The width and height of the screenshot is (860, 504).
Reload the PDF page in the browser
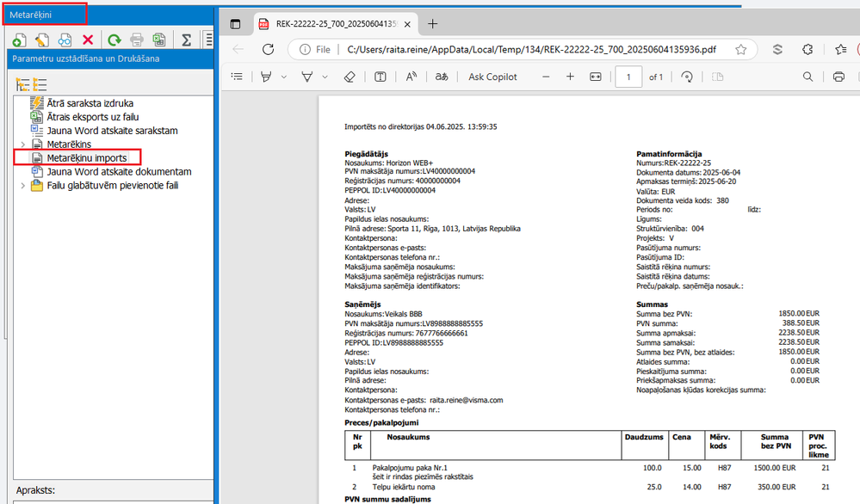[269, 49]
